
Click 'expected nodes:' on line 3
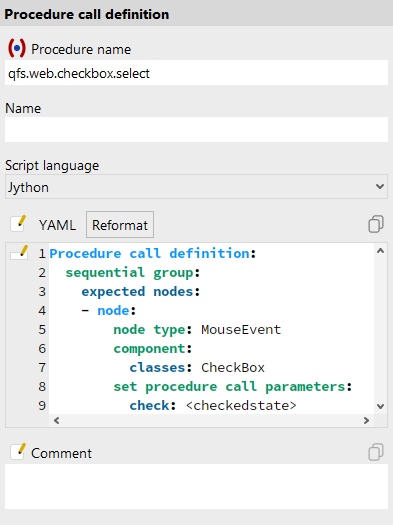pyautogui.click(x=141, y=292)
